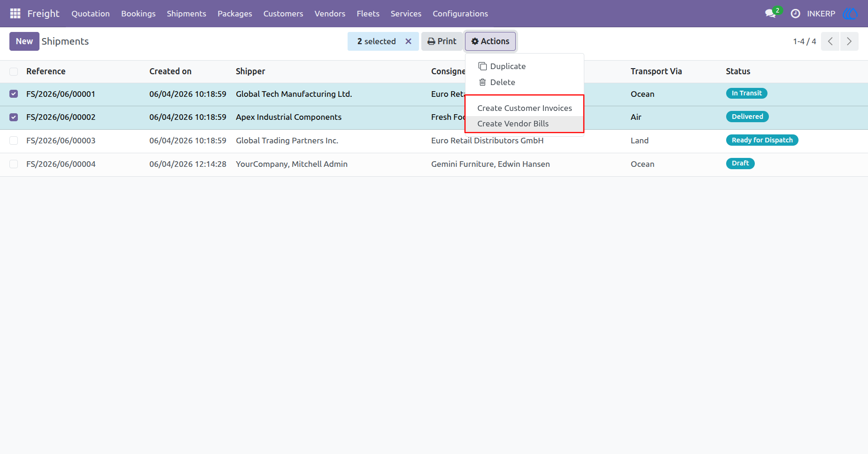Viewport: 868px width, 454px height.
Task: Click the Ready for Dispatch badge
Action: (x=762, y=140)
